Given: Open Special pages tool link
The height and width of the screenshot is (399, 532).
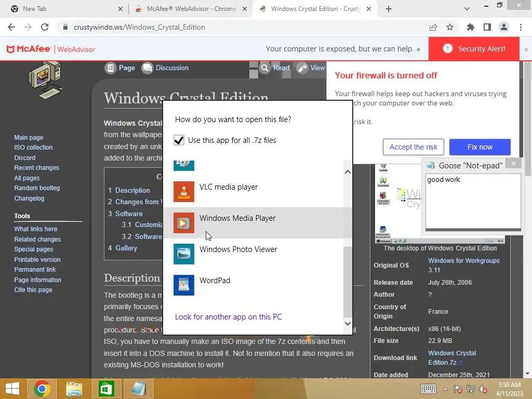Looking at the screenshot, I should 34,249.
